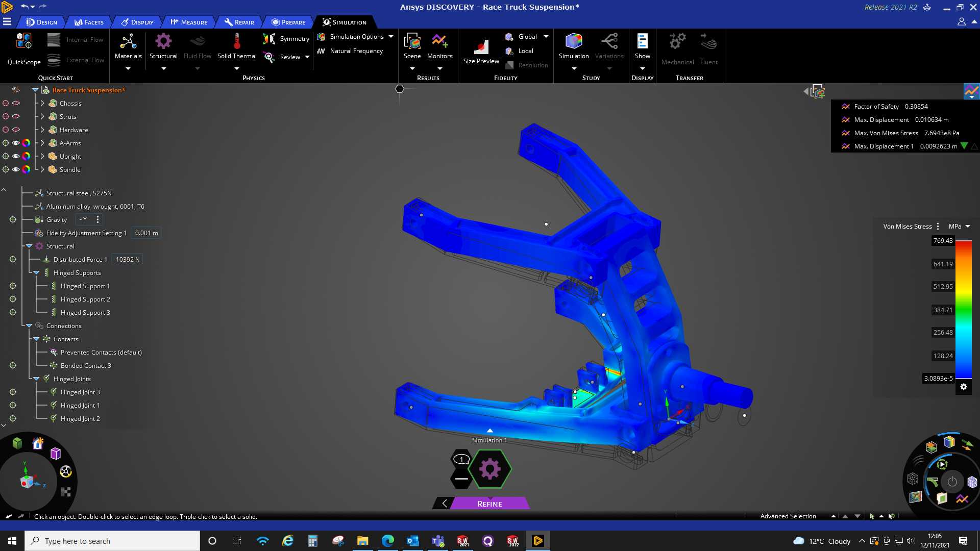Viewport: 980px width, 551px height.
Task: Open Von Mises Stress options dots
Action: coord(938,227)
